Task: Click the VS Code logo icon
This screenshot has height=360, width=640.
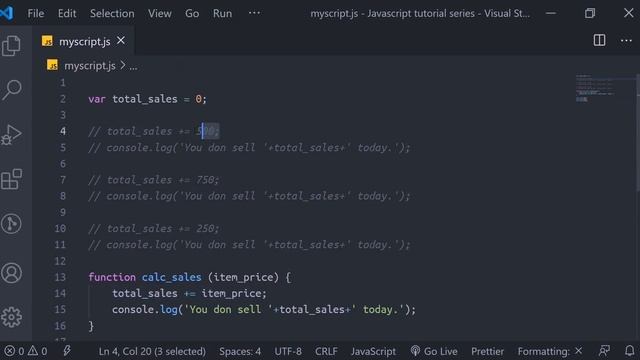Action: coord(7,13)
